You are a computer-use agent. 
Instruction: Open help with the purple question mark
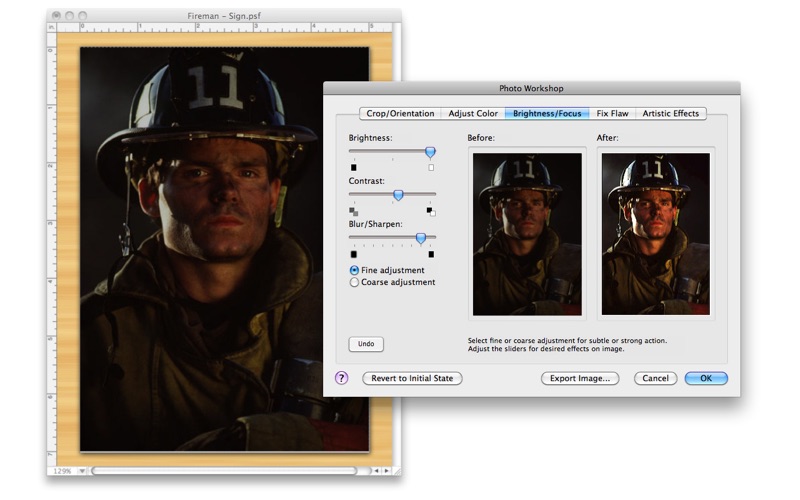[x=342, y=378]
